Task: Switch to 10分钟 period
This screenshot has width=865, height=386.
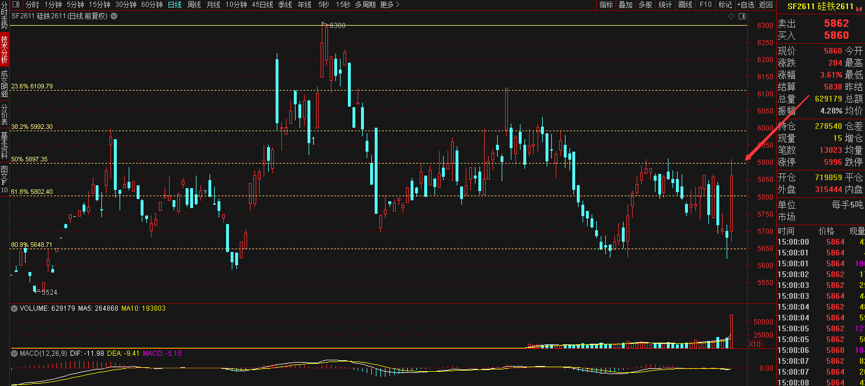Action: [236, 5]
